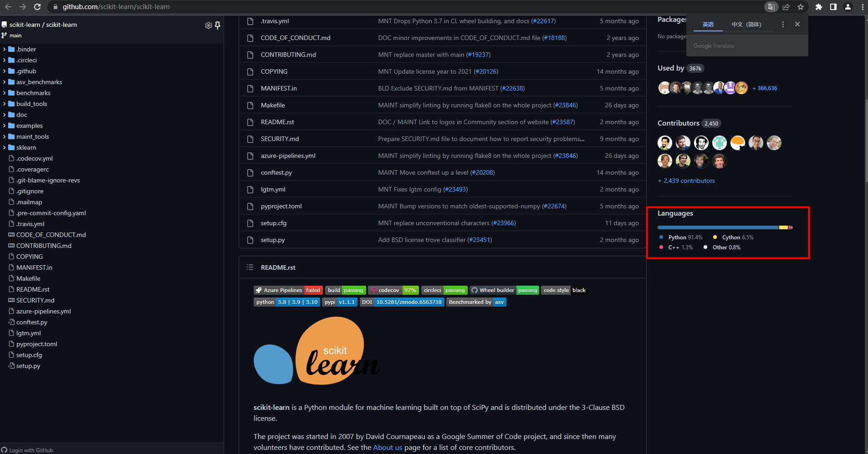Click the Python 91.4% language entry

(x=681, y=237)
